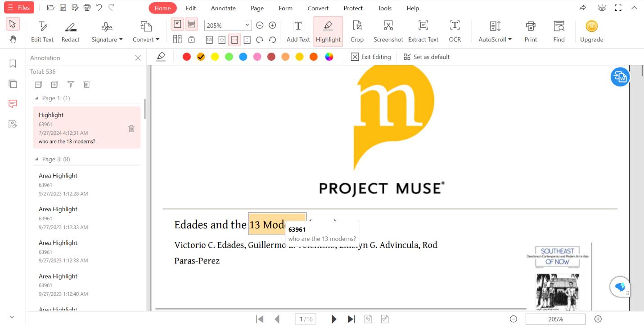Click the fit page icon
The image size is (644, 325).
click(x=222, y=40)
